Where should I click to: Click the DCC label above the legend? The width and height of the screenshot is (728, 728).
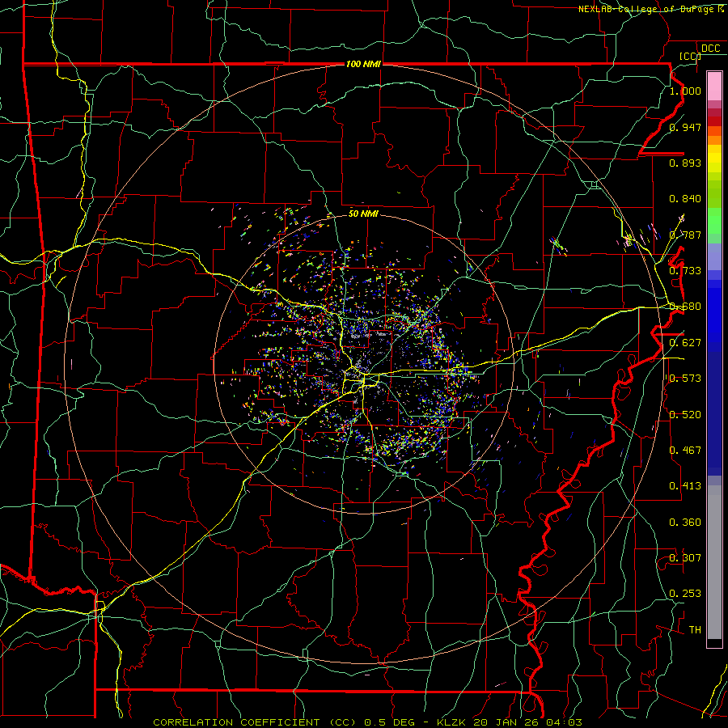pos(711,49)
